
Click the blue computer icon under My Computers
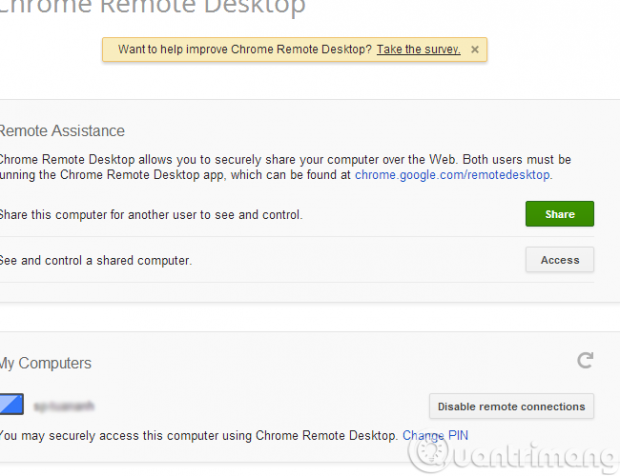pyautogui.click(x=11, y=404)
